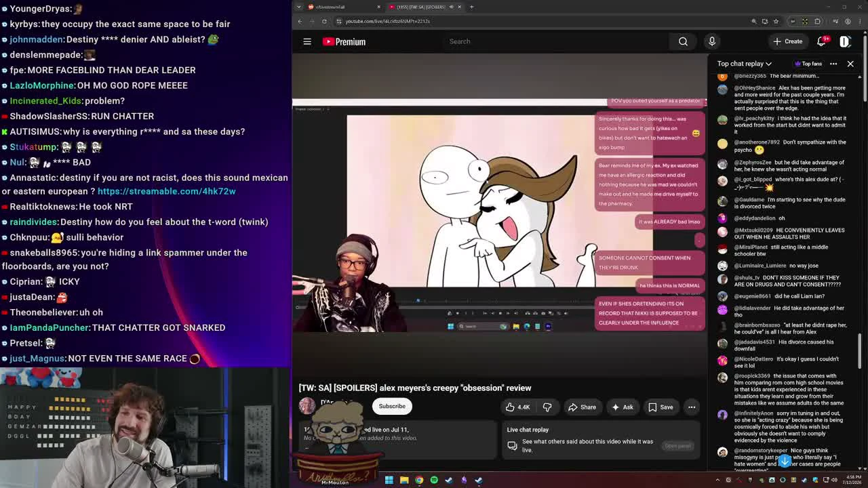Image resolution: width=868 pixels, height=488 pixels.
Task: Open the YouTube account avatar menu
Action: point(845,41)
